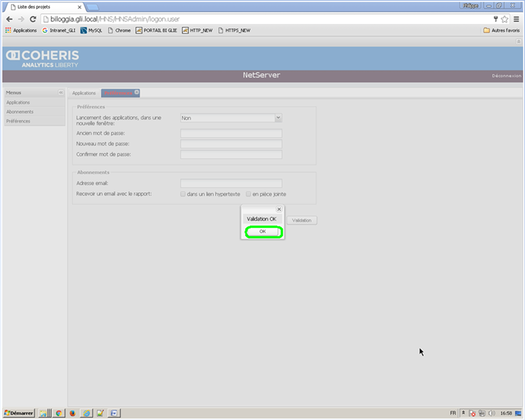This screenshot has width=525, height=420.
Task: Click OK in the Validation dialog
Action: pyautogui.click(x=263, y=232)
